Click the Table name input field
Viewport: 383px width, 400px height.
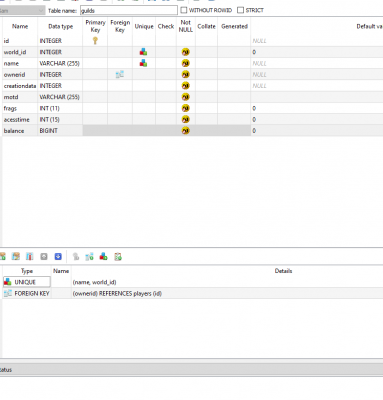[x=129, y=10]
